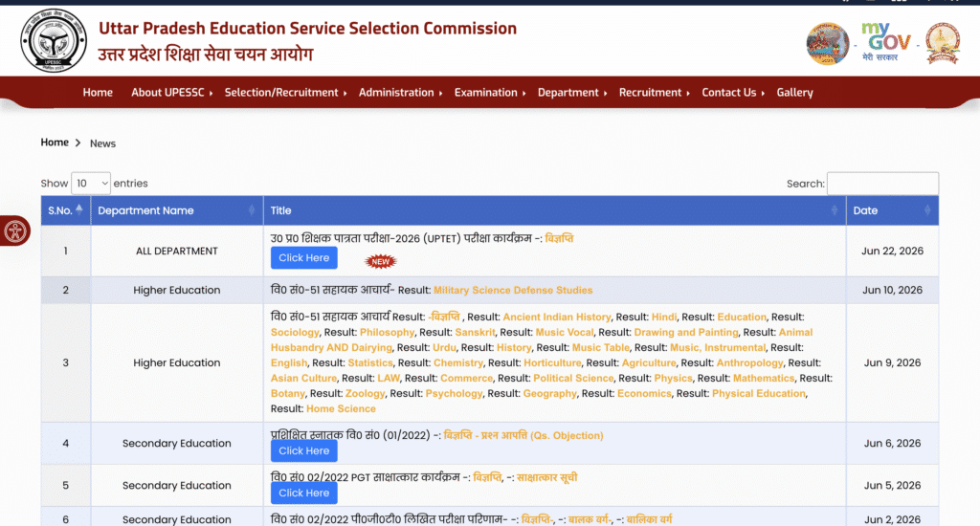Image resolution: width=980 pixels, height=526 pixels.
Task: Open Music Table result link
Action: pos(601,347)
